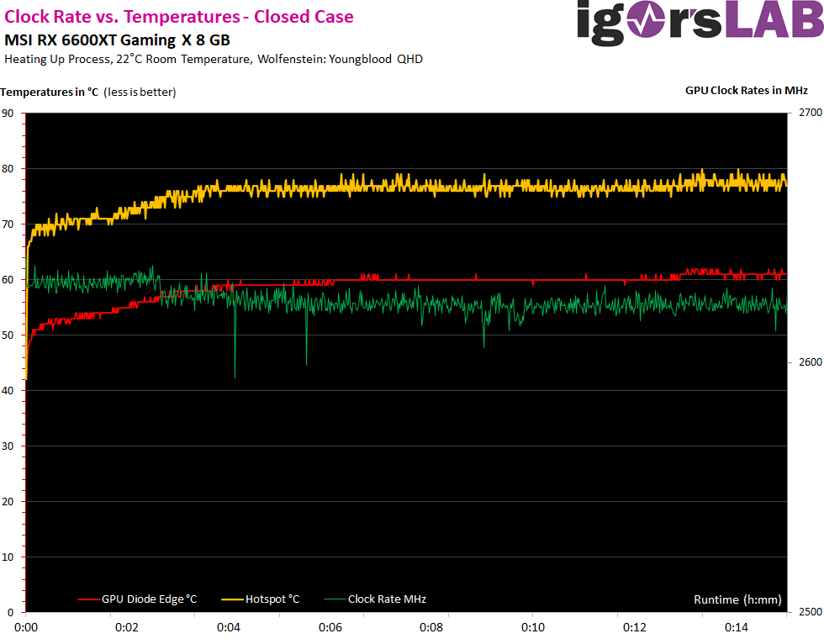Click the 2700 value on the clock axis

click(x=811, y=113)
